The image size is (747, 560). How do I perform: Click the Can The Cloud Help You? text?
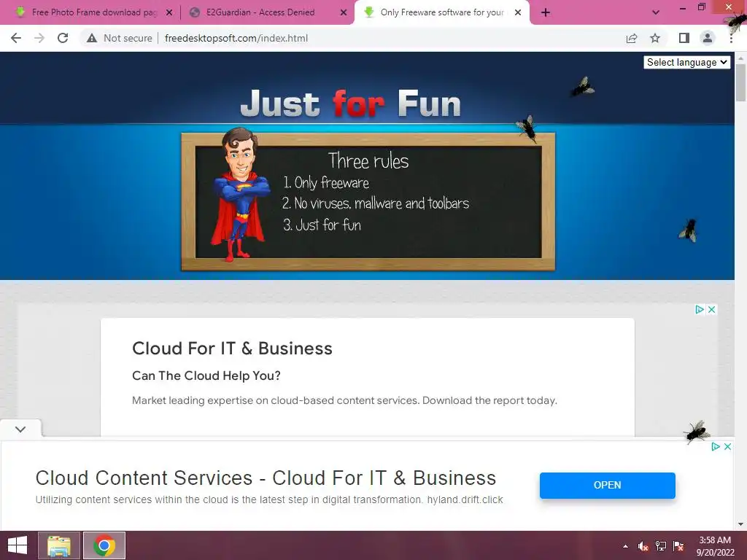coord(206,376)
